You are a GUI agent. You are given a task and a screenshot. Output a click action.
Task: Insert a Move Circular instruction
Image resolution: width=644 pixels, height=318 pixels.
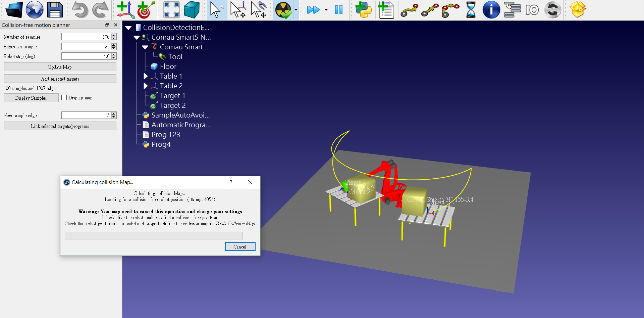pos(450,10)
